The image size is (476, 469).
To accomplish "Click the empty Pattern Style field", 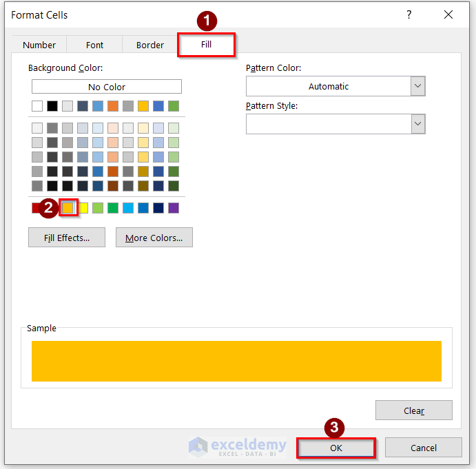I will tap(329, 124).
